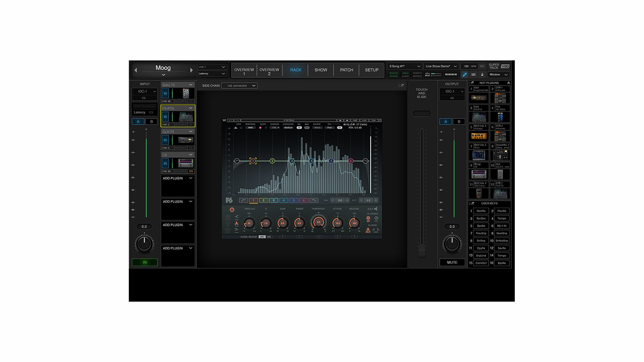
Task: Open the output IOC-1 dropdown
Action: (452, 91)
